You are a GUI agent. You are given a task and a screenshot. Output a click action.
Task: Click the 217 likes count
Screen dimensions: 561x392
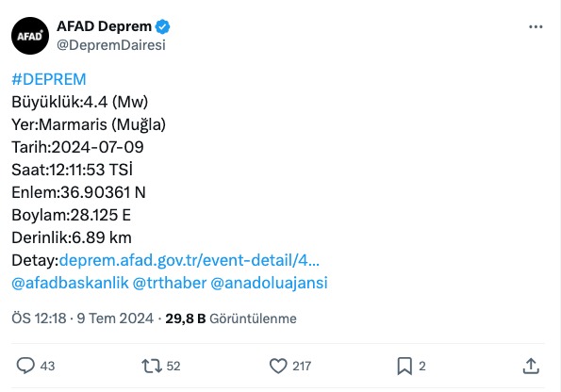(x=302, y=367)
